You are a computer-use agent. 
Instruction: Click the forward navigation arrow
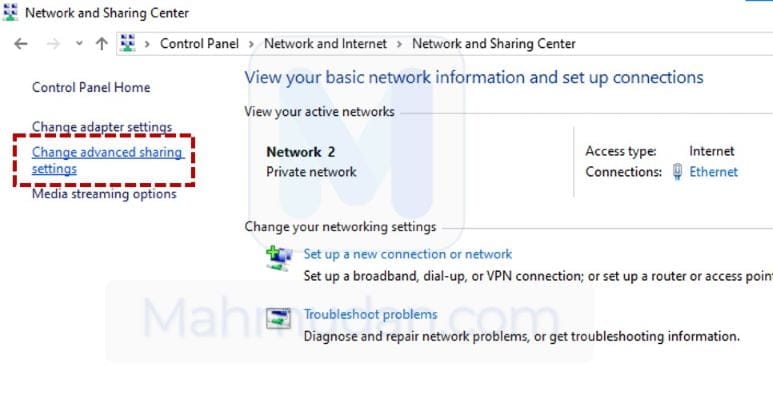pyautogui.click(x=53, y=44)
